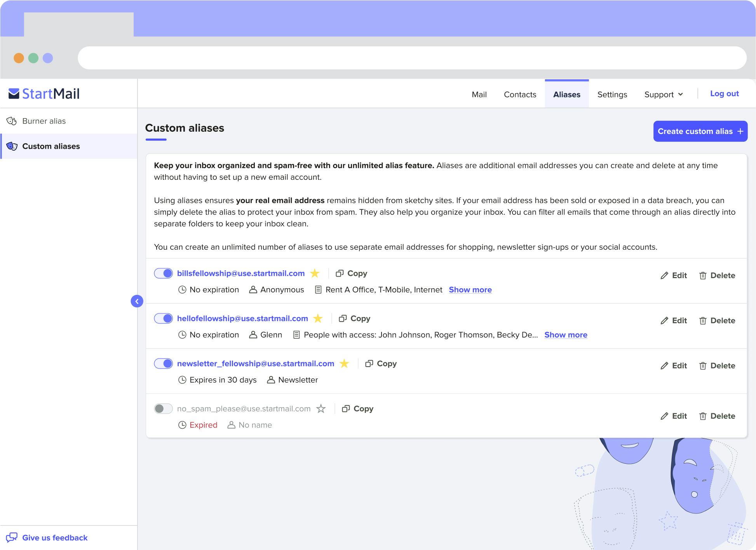
Task: Delete the no_spam_please alias
Action: (x=717, y=416)
